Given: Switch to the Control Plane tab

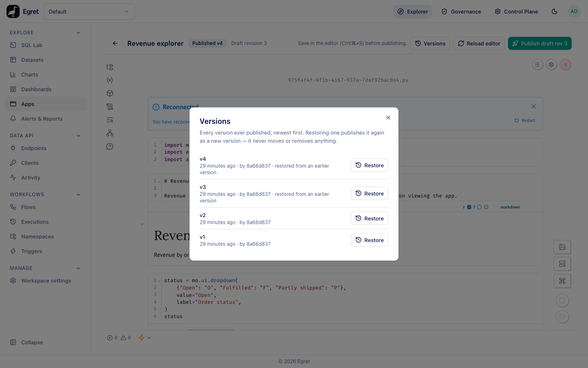Looking at the screenshot, I should click(517, 11).
